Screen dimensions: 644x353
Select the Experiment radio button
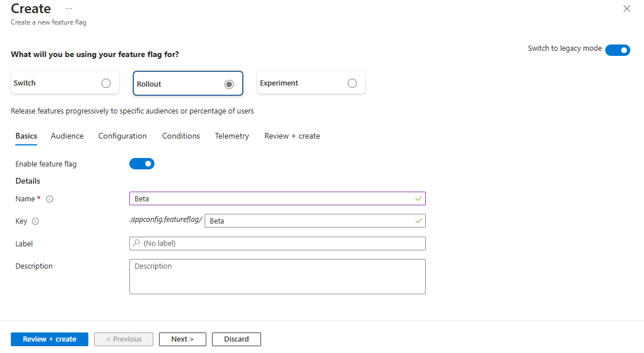pyautogui.click(x=352, y=83)
